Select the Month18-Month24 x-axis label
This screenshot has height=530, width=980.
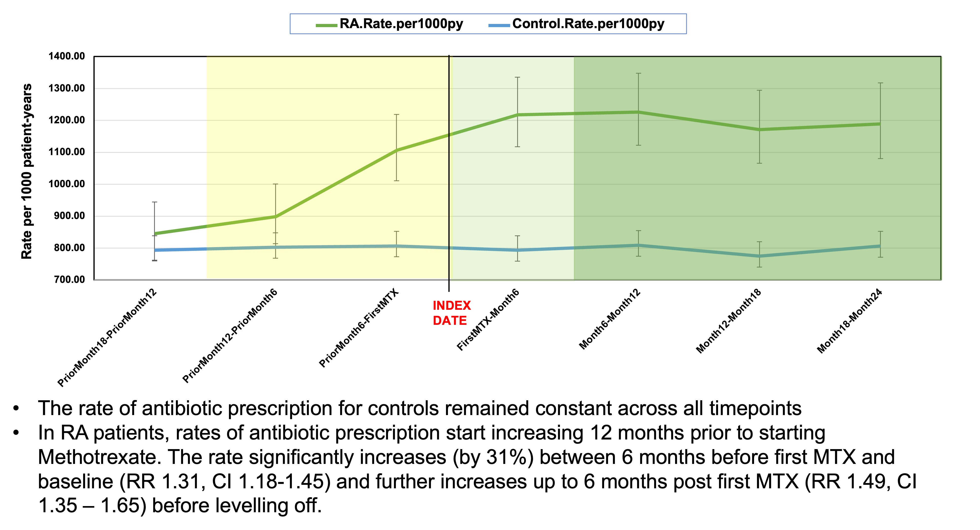click(x=850, y=321)
